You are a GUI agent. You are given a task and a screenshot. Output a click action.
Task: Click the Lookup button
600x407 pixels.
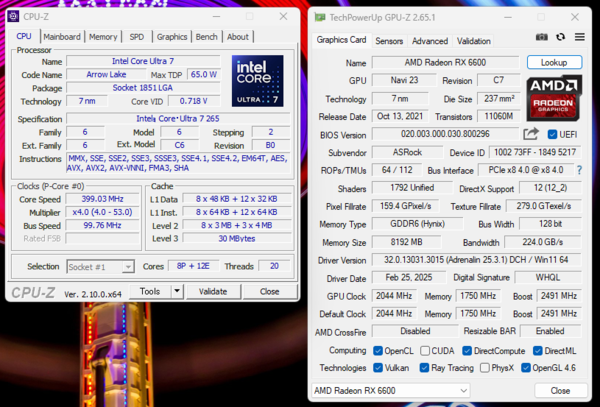554,62
